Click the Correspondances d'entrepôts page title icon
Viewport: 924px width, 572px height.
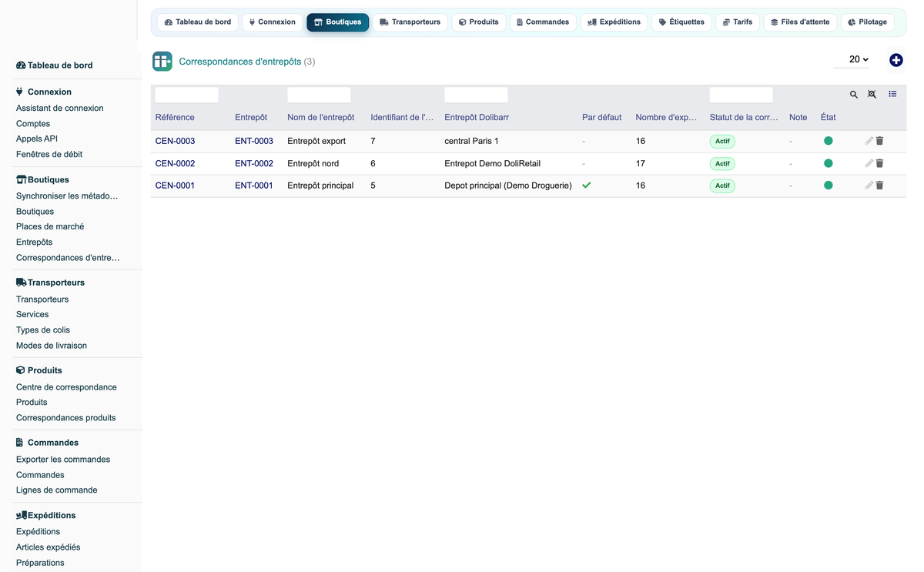pos(162,62)
